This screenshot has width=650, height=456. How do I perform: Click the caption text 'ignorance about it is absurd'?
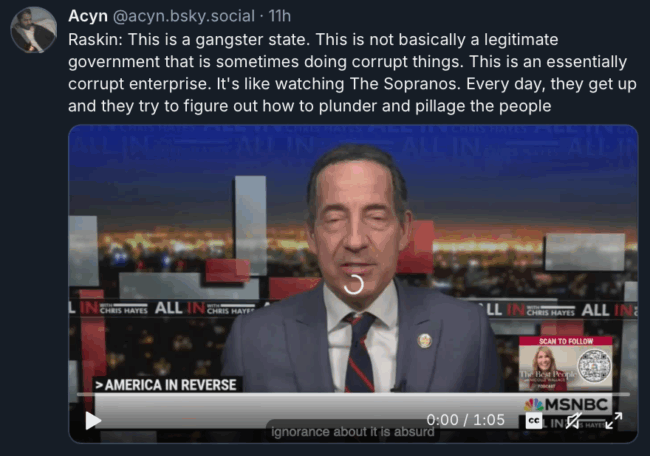[x=353, y=432]
